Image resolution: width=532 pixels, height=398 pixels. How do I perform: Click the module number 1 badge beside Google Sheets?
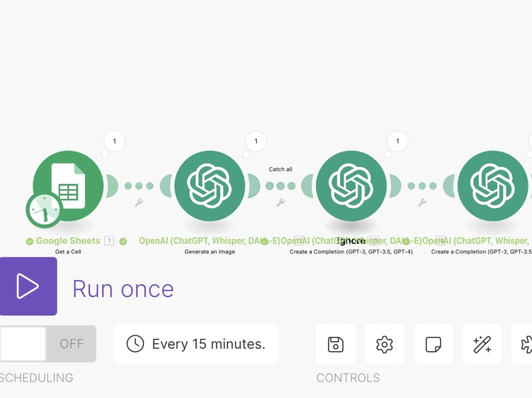(109, 241)
